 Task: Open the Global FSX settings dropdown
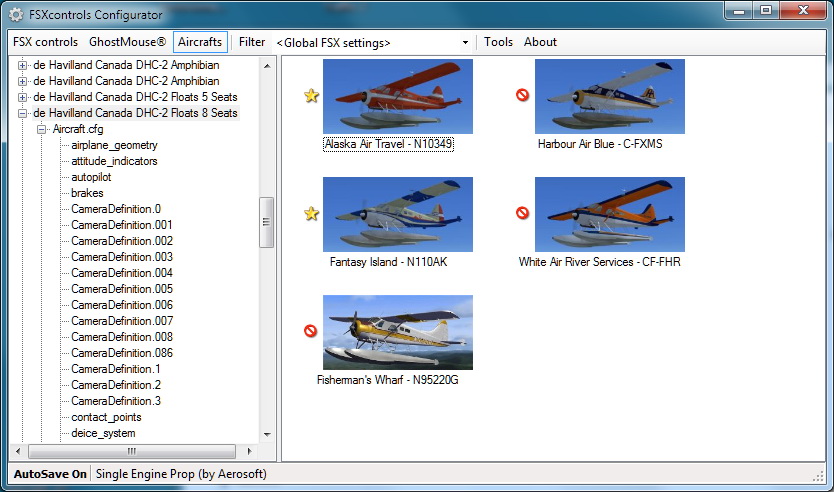click(465, 43)
